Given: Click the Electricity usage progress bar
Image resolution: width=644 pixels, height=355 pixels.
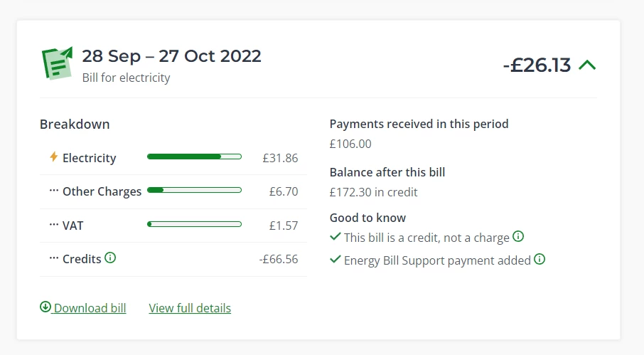Looking at the screenshot, I should pyautogui.click(x=194, y=157).
